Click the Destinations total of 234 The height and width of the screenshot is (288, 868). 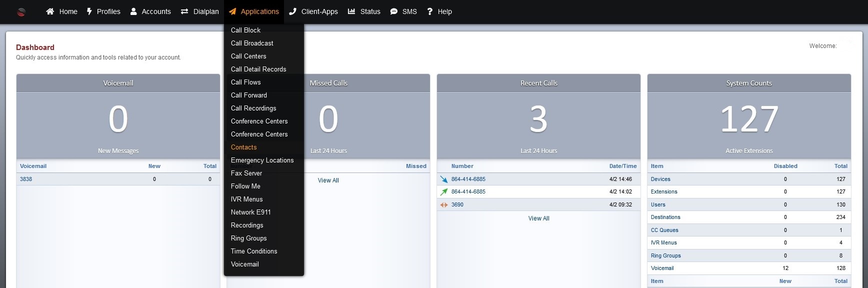(841, 217)
